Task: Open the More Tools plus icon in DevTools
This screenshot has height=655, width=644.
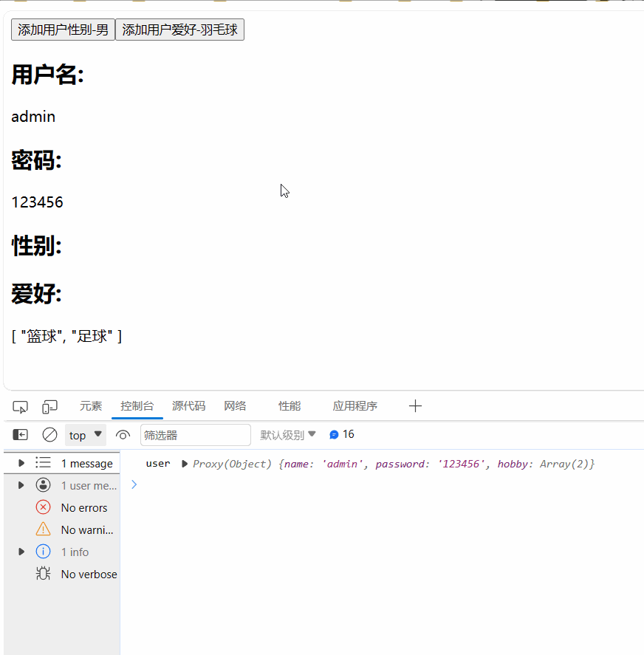Action: pyautogui.click(x=415, y=405)
